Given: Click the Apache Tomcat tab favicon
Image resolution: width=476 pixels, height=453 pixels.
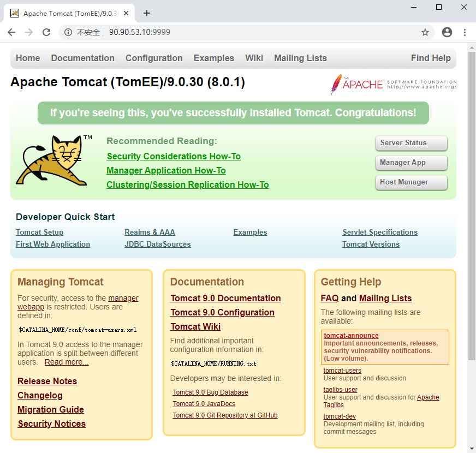Looking at the screenshot, I should 15,13.
